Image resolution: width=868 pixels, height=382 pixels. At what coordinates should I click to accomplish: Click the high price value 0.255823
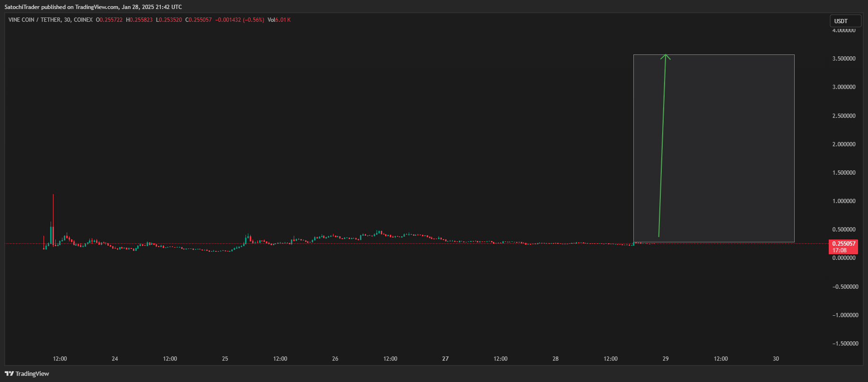tap(141, 20)
